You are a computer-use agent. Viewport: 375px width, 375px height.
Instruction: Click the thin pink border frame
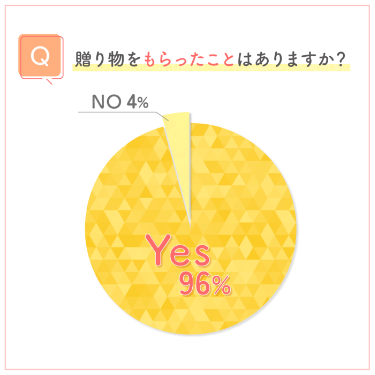[188, 6]
